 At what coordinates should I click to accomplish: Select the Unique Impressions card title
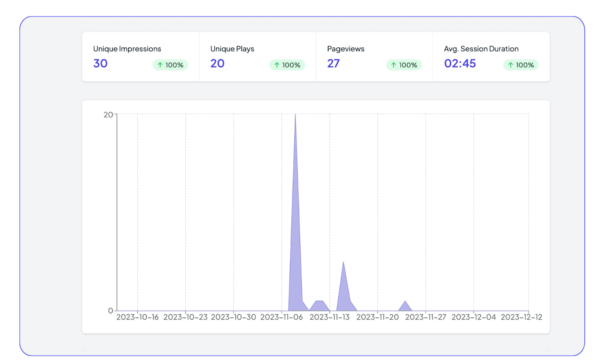(x=127, y=49)
